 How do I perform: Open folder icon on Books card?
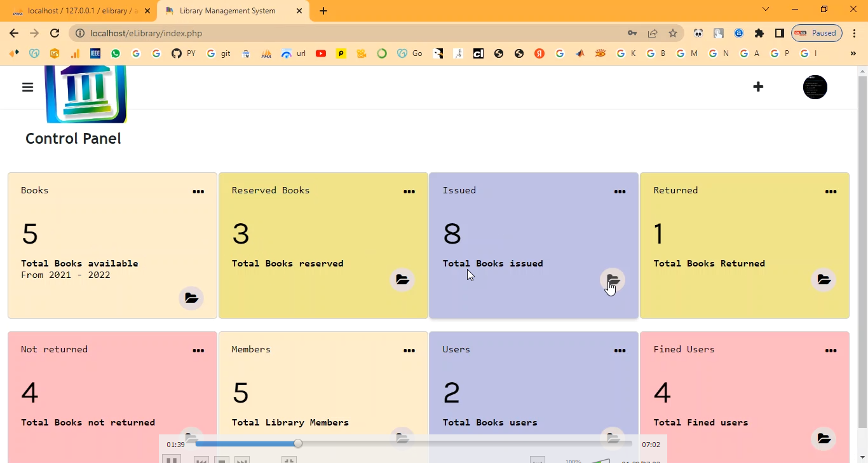coord(191,298)
